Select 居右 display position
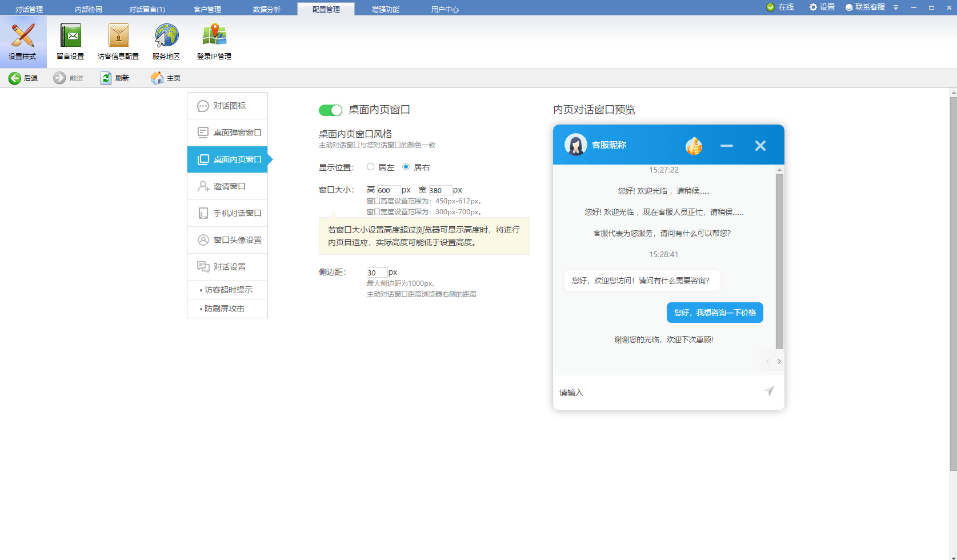 (x=406, y=167)
